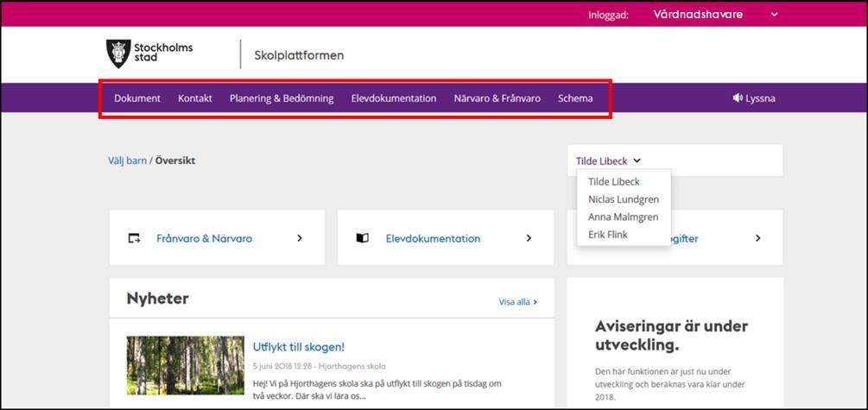
Task: Click arrow on Elevdokumentation card
Action: (529, 238)
